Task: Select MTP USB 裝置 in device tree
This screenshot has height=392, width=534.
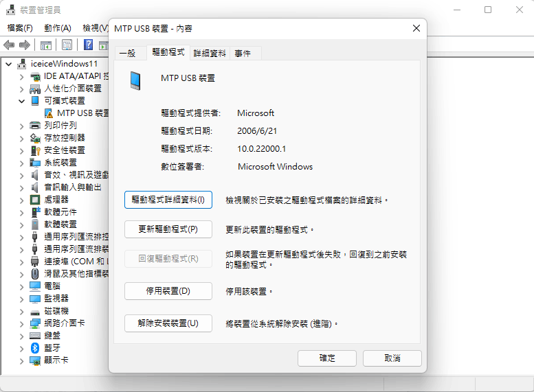Action: pos(82,113)
